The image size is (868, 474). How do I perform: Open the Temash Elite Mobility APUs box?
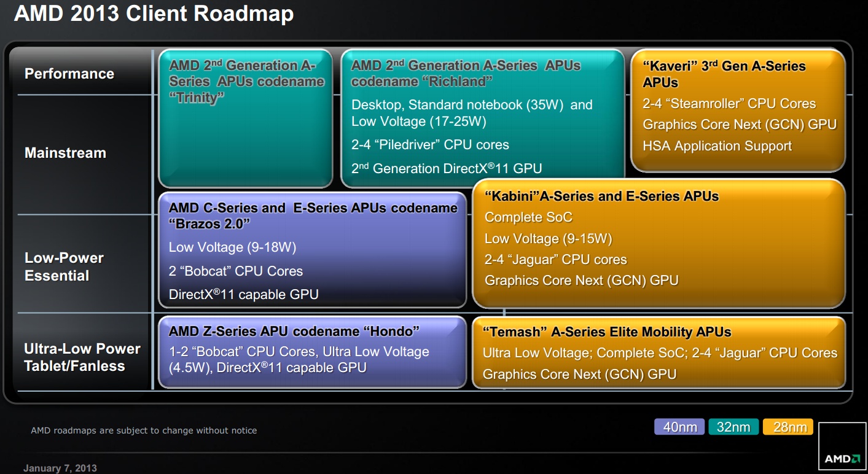click(x=659, y=352)
